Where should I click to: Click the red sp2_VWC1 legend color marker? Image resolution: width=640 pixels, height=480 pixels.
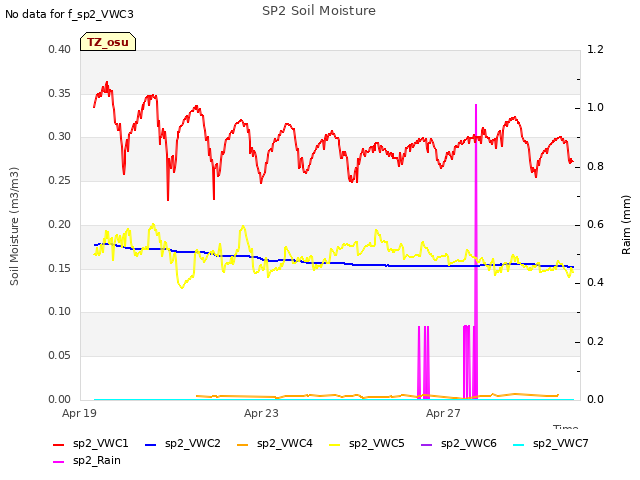[59, 445]
